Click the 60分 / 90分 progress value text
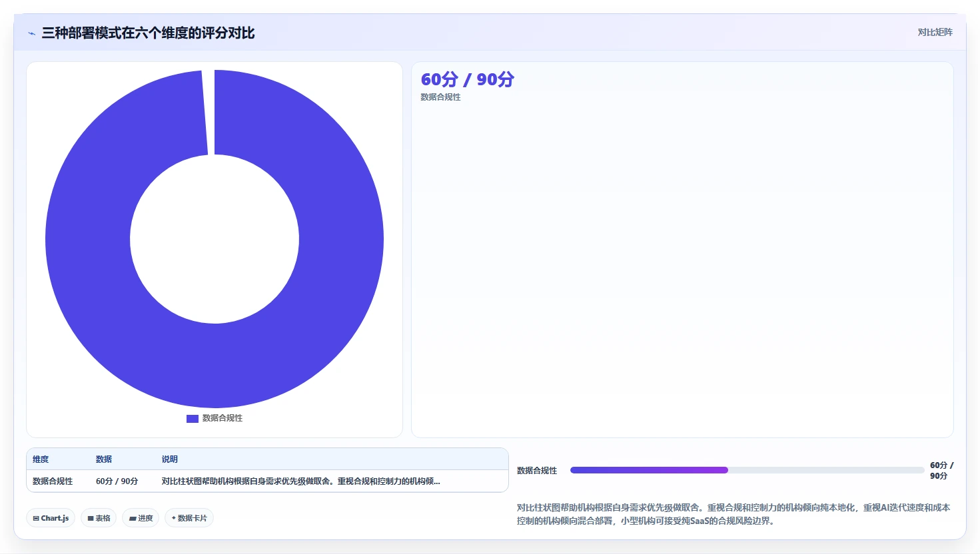Image resolution: width=980 pixels, height=554 pixels. (x=942, y=471)
